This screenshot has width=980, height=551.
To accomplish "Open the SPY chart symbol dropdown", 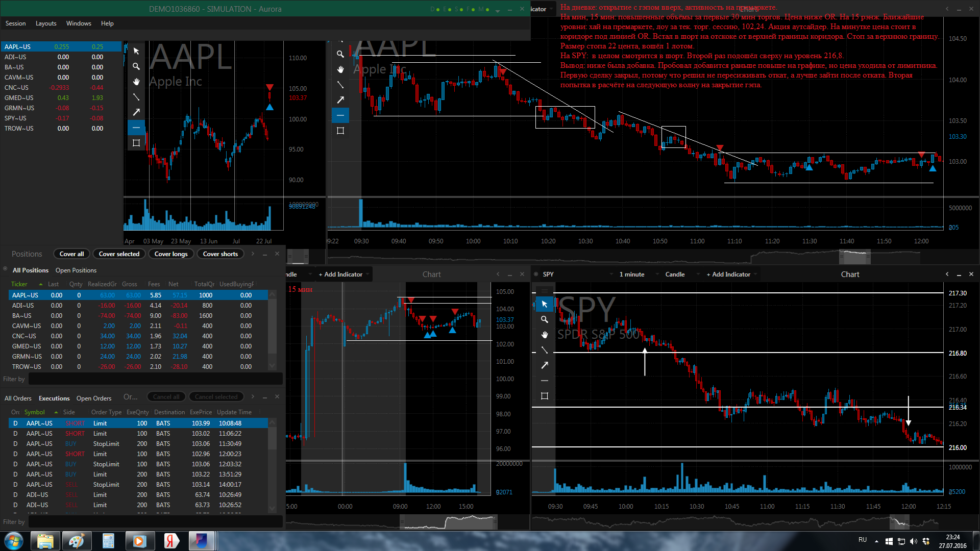I will click(x=611, y=274).
